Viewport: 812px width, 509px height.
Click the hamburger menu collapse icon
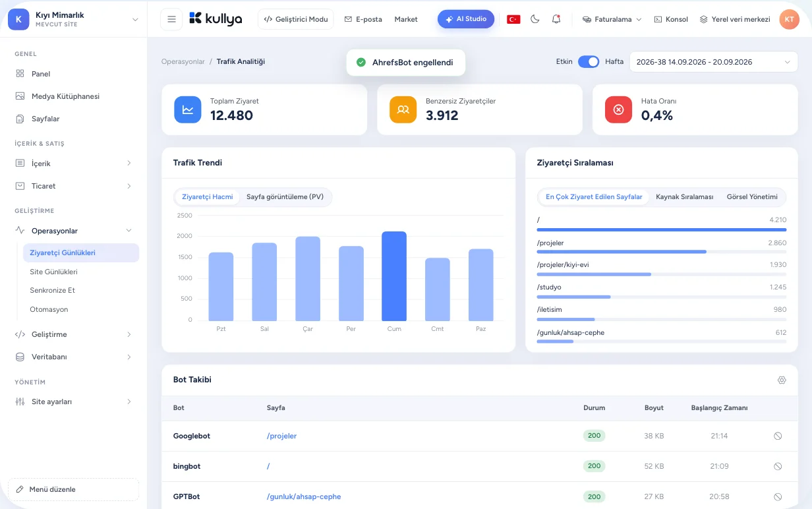pos(171,19)
